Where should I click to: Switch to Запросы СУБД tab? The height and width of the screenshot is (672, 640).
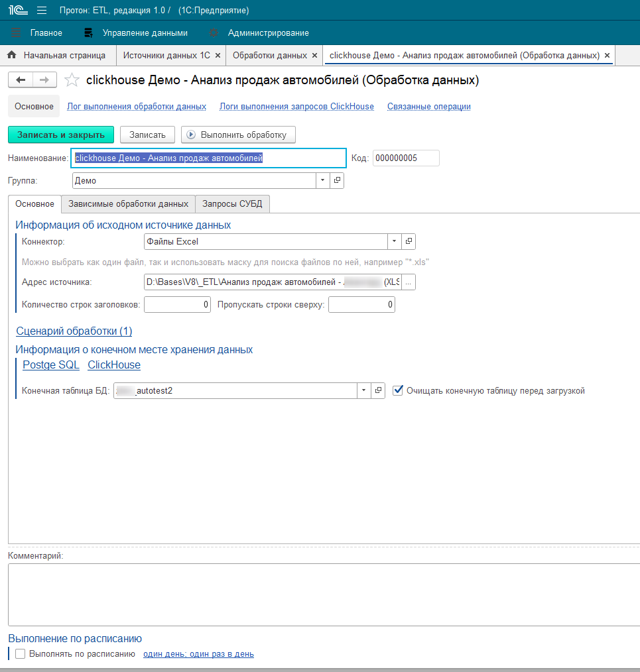[x=232, y=204]
